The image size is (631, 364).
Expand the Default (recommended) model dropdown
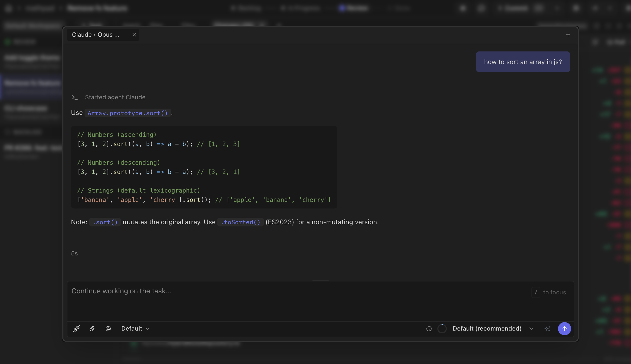coord(493,329)
